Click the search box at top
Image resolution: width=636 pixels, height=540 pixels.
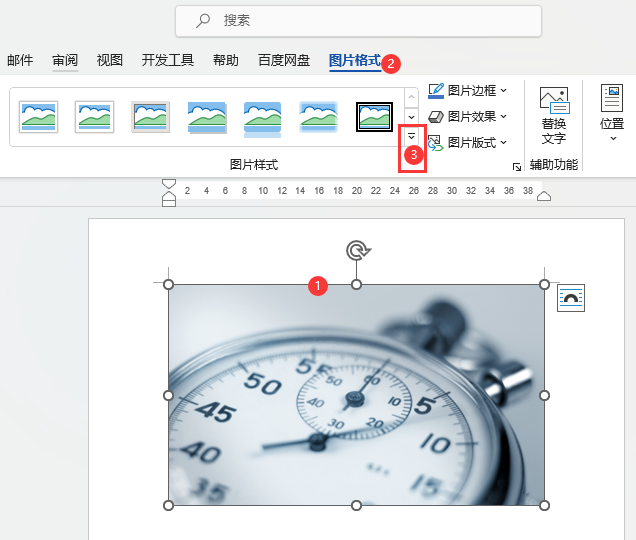[x=358, y=21]
